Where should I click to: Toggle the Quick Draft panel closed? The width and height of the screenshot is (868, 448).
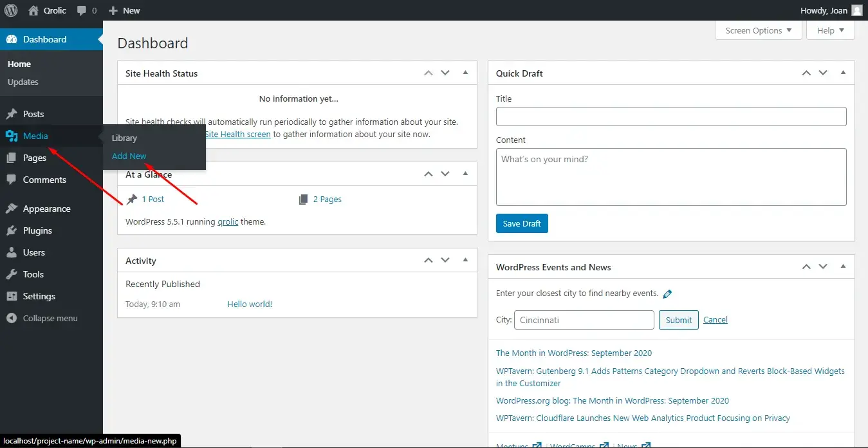coord(843,73)
